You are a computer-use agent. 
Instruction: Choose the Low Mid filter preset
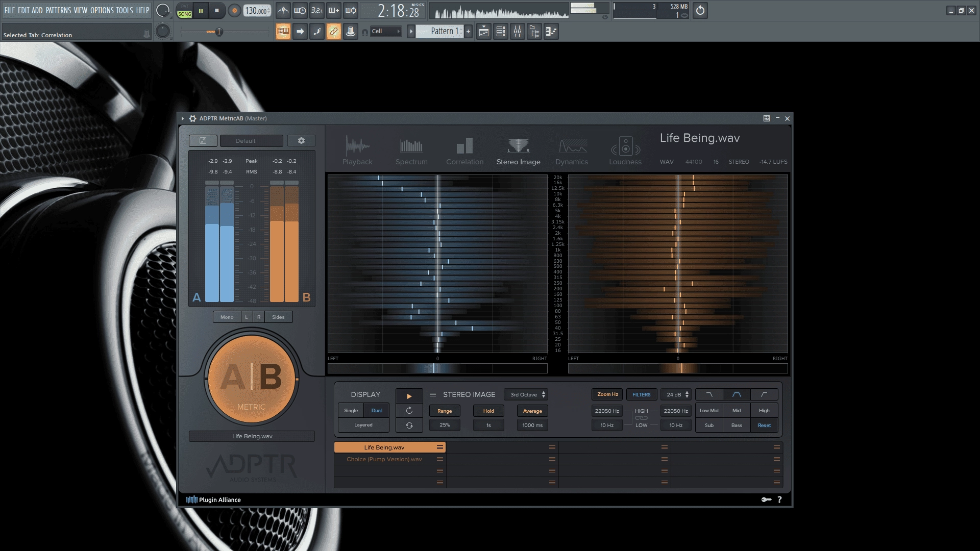(x=709, y=410)
